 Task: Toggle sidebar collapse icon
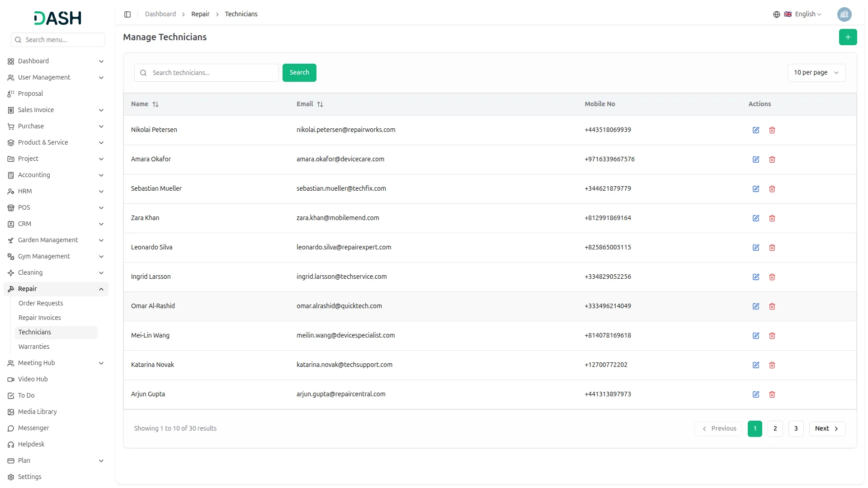pos(127,14)
